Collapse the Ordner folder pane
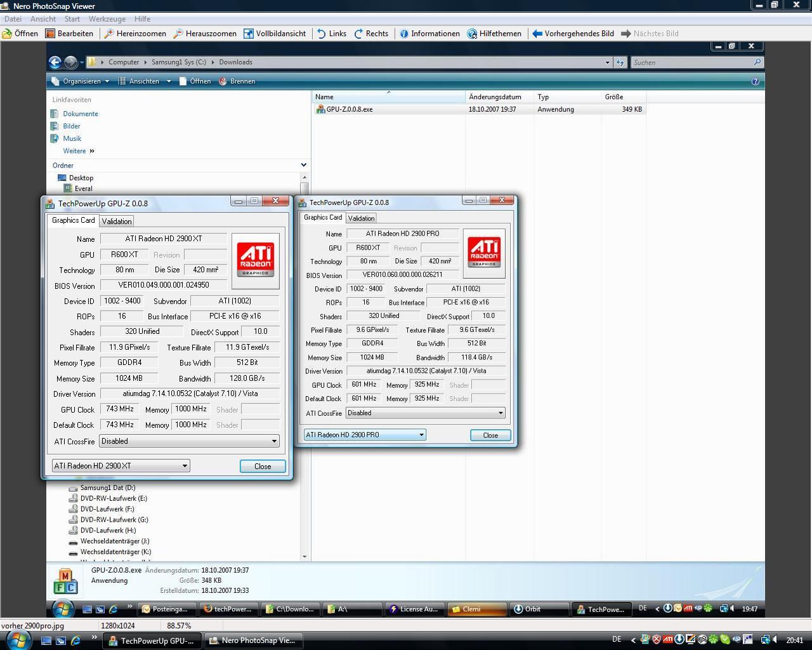 click(x=303, y=165)
